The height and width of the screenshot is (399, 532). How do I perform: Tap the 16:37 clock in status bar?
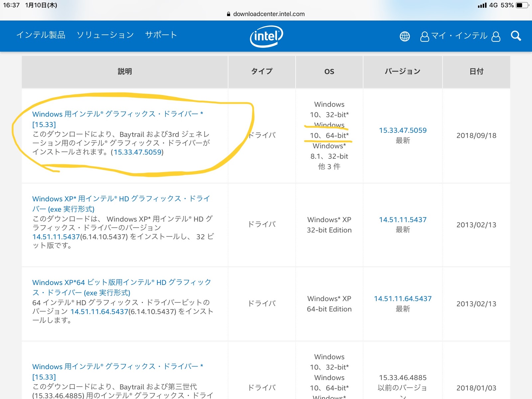click(12, 5)
